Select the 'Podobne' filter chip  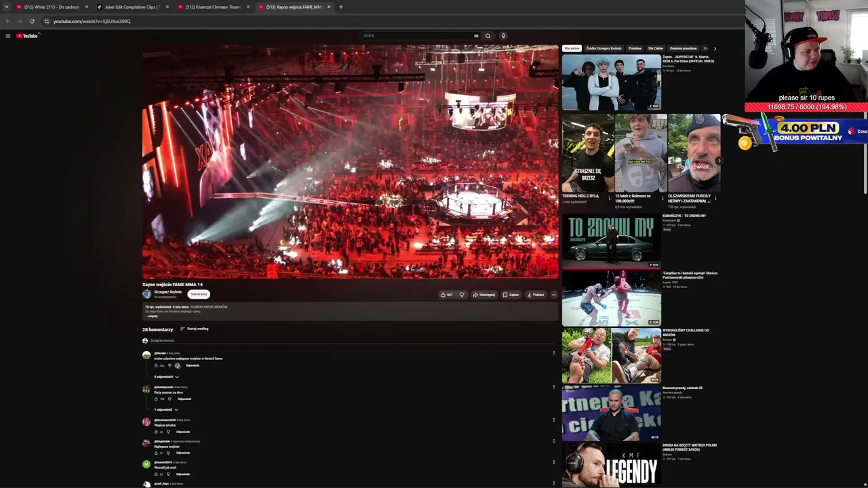(x=635, y=49)
